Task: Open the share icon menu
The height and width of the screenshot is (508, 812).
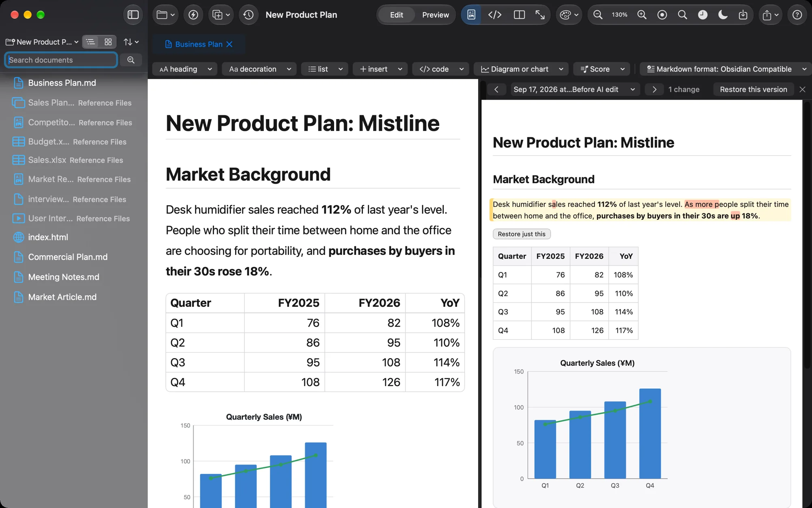Action: (x=770, y=15)
